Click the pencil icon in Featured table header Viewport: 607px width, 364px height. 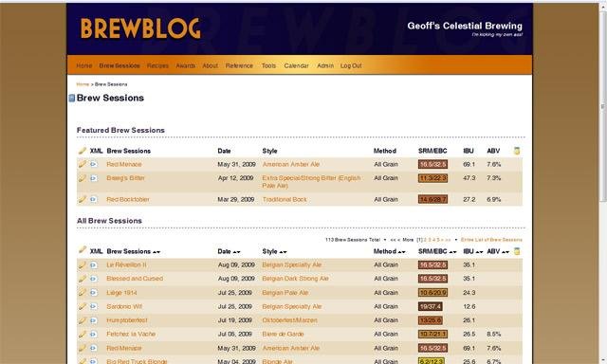(83, 150)
